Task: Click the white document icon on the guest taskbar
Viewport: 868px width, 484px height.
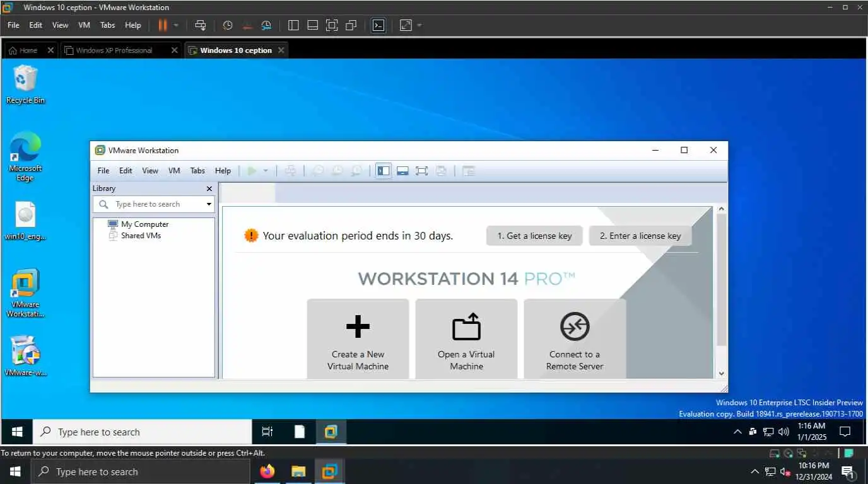Action: (x=300, y=432)
